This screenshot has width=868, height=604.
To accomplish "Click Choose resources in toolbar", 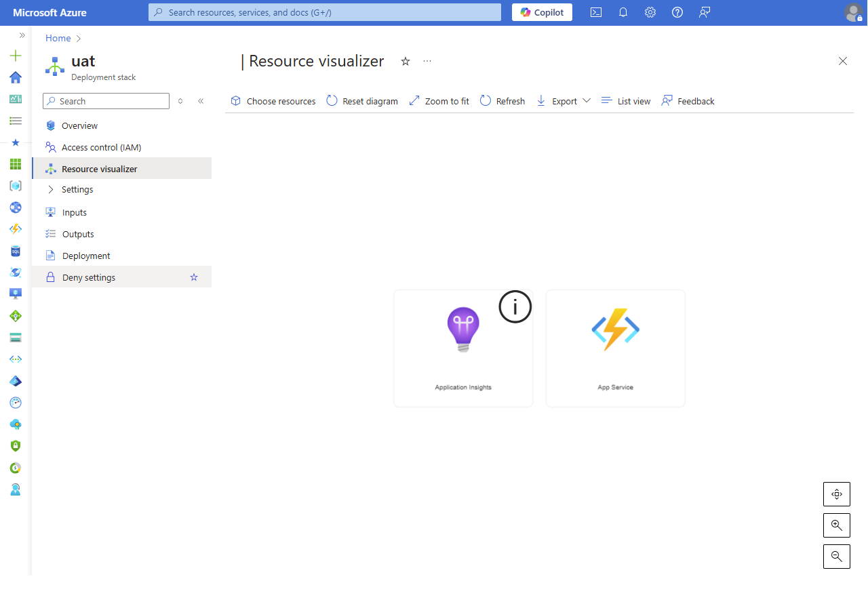I will [x=273, y=101].
